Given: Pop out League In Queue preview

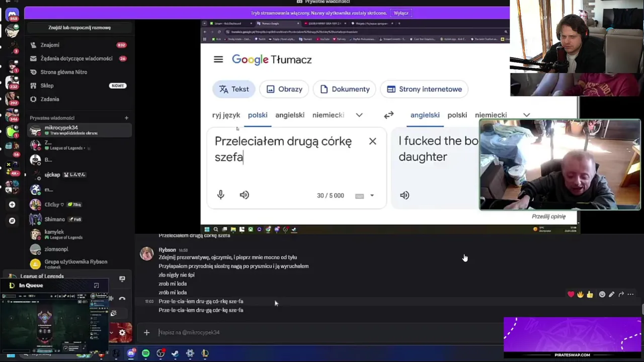Looking at the screenshot, I should [x=96, y=286].
